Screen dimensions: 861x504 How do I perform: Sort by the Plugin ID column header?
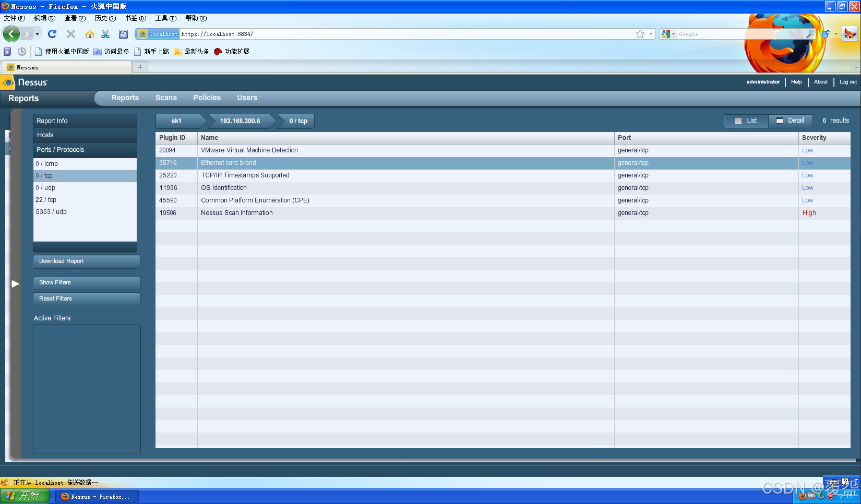(176, 138)
